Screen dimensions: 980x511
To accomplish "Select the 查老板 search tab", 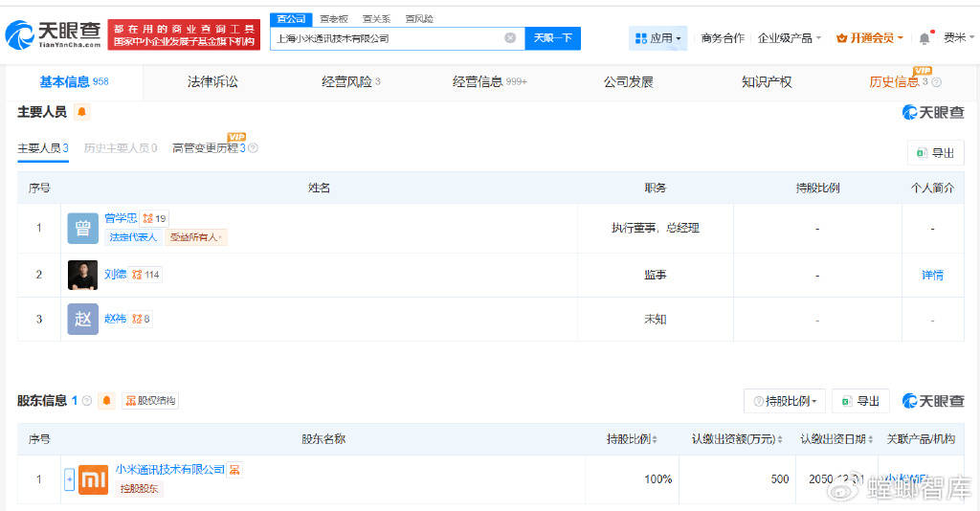I will (x=333, y=19).
